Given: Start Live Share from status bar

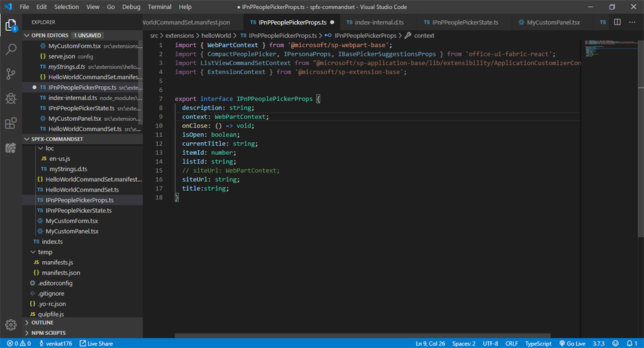Looking at the screenshot, I should [x=96, y=344].
